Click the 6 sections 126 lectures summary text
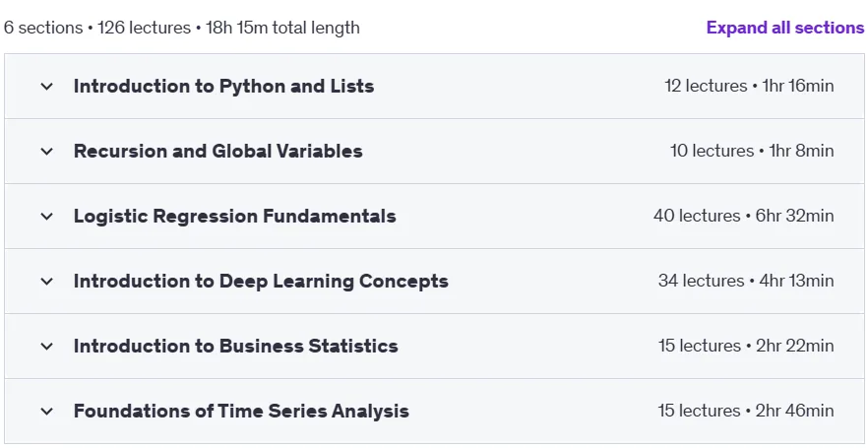868x448 pixels. tap(181, 28)
